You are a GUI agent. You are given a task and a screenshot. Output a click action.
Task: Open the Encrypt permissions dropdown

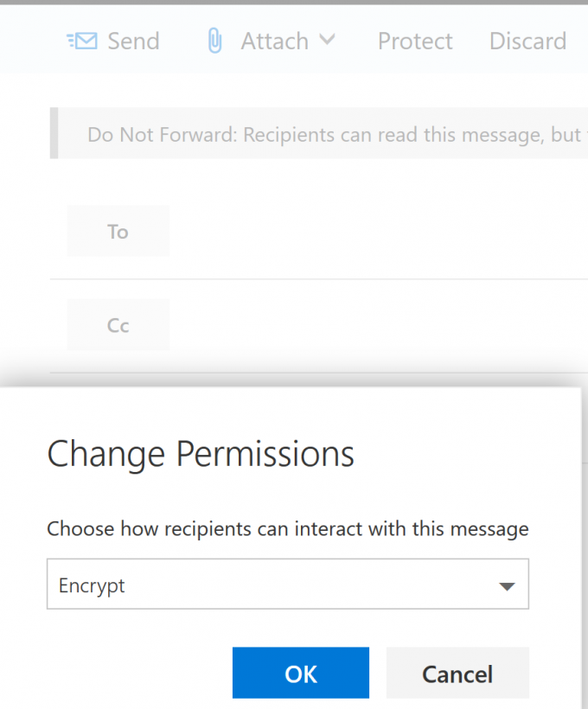point(287,584)
